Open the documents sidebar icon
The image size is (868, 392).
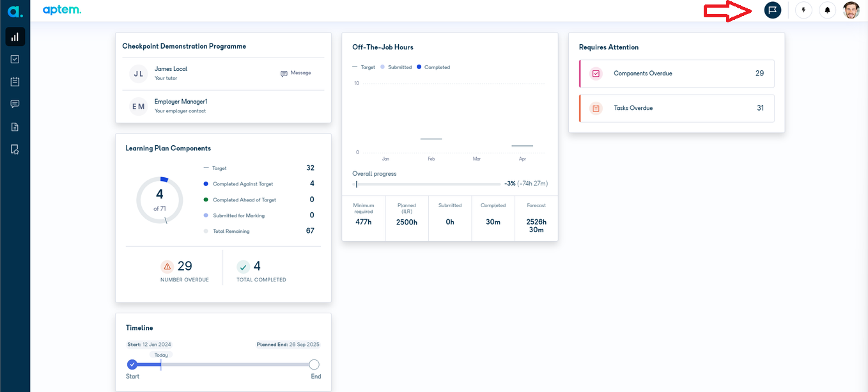pos(15,127)
